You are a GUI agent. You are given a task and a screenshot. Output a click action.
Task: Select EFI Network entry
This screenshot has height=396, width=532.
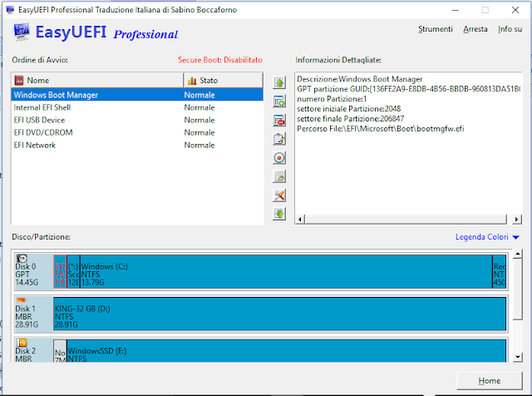point(137,145)
